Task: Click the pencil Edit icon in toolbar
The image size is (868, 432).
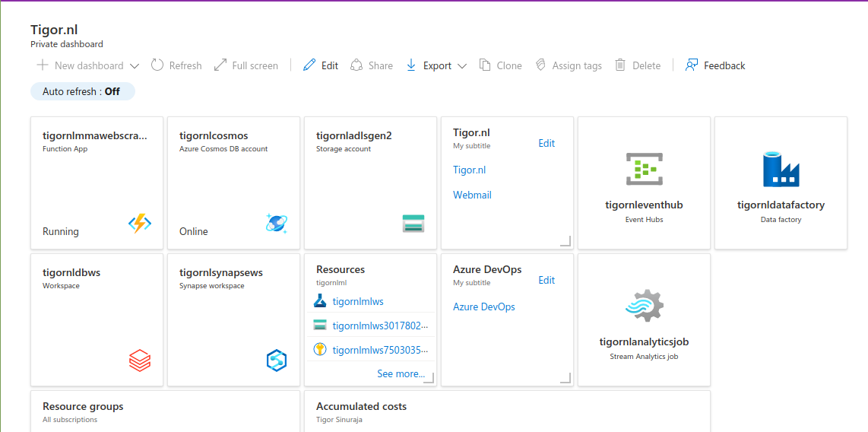Action: 309,65
